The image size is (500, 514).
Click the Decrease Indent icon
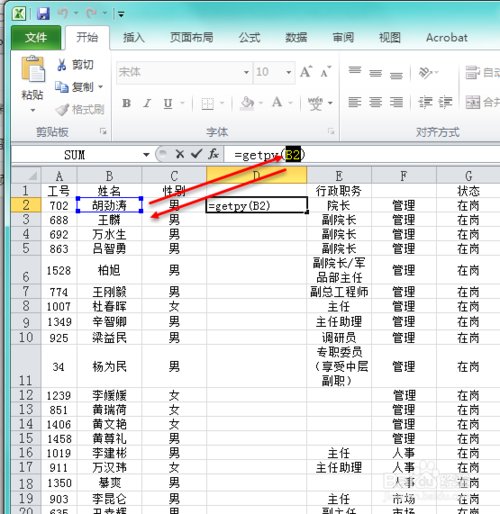(x=425, y=102)
